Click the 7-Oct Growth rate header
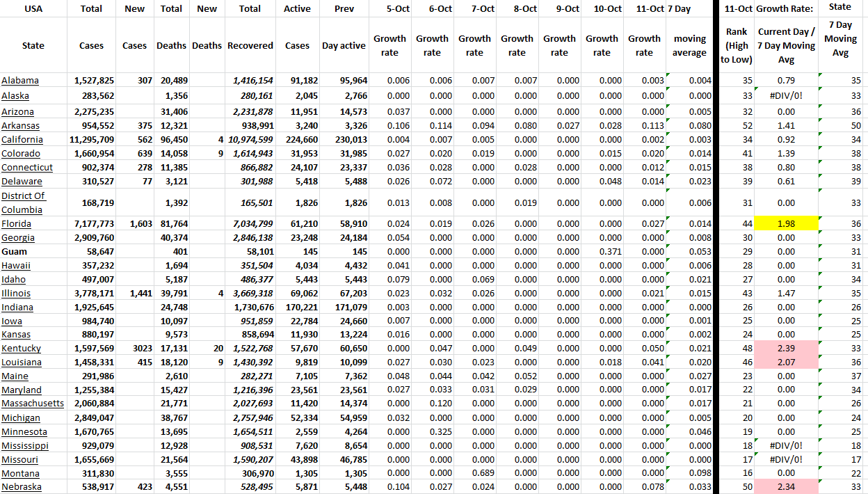Screen dimensions: 868x494 pos(474,38)
